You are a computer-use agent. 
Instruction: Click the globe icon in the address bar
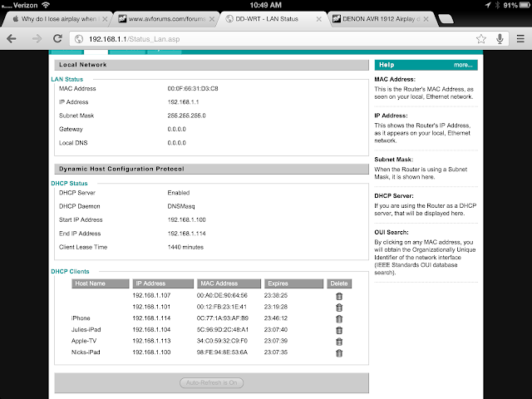79,39
